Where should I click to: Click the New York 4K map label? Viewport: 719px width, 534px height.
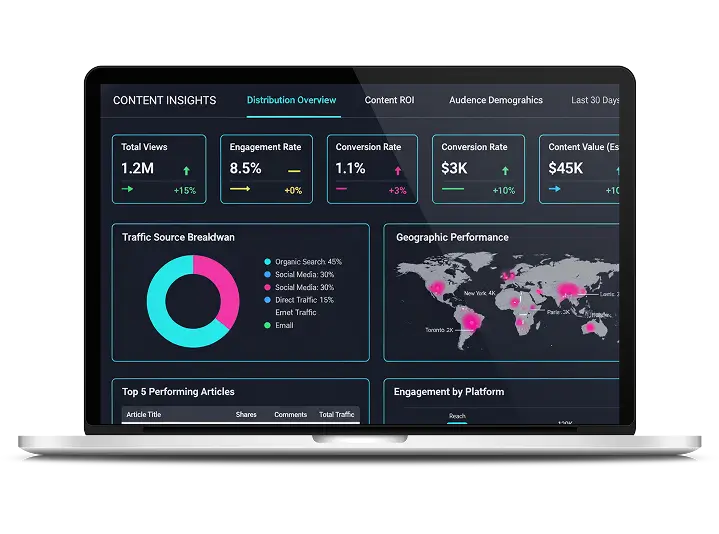click(480, 293)
